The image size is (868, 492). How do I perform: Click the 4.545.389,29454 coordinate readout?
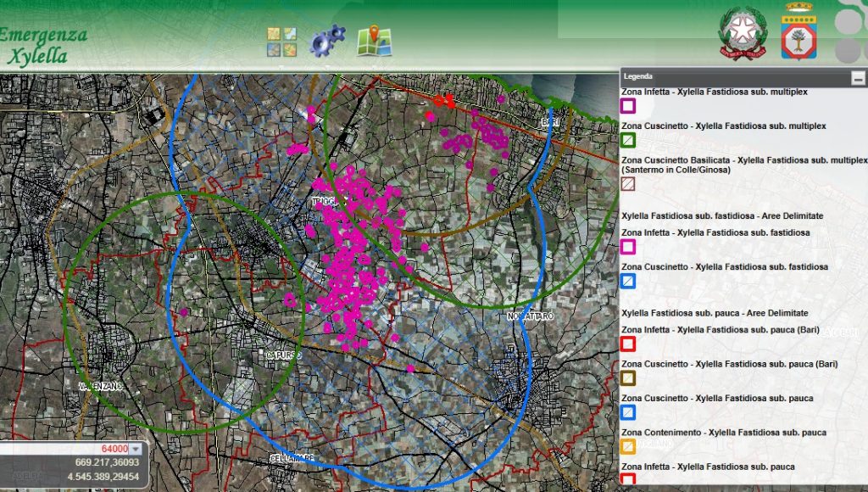pos(103,477)
